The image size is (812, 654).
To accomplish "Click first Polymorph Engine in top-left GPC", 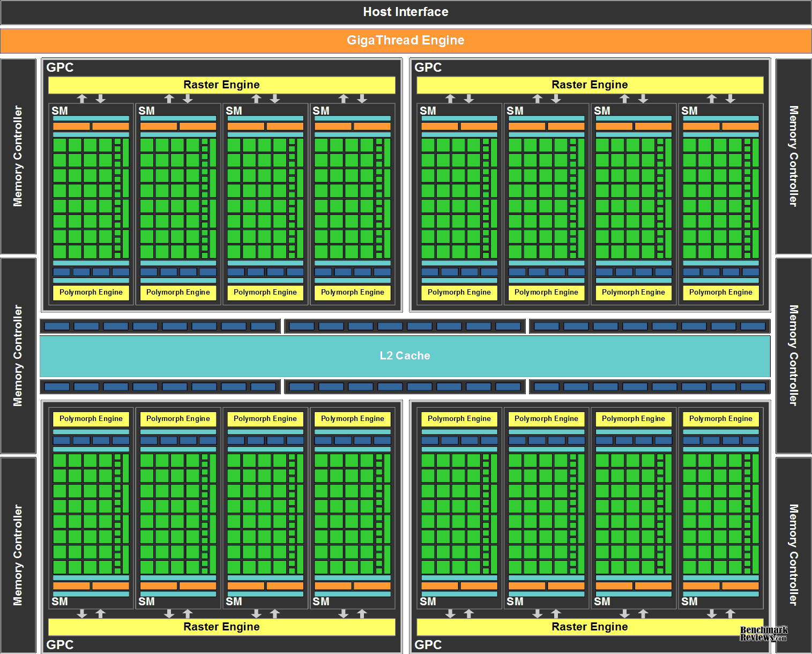I will tap(91, 292).
